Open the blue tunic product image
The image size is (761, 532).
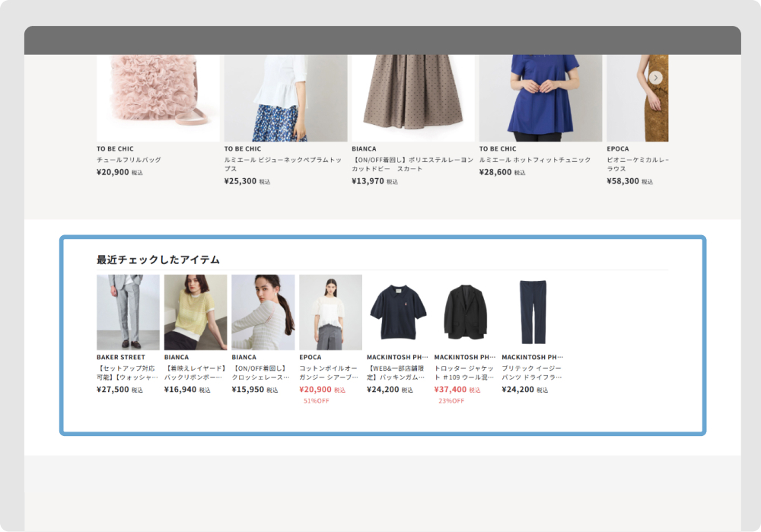click(x=540, y=98)
